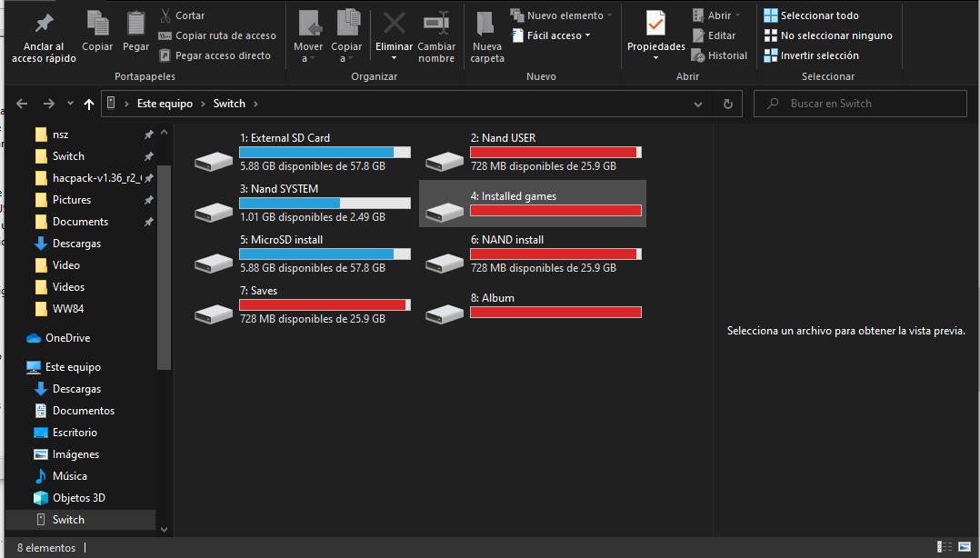Image resolution: width=980 pixels, height=558 pixels.
Task: Click the Pegar clipboard icon
Action: (135, 24)
